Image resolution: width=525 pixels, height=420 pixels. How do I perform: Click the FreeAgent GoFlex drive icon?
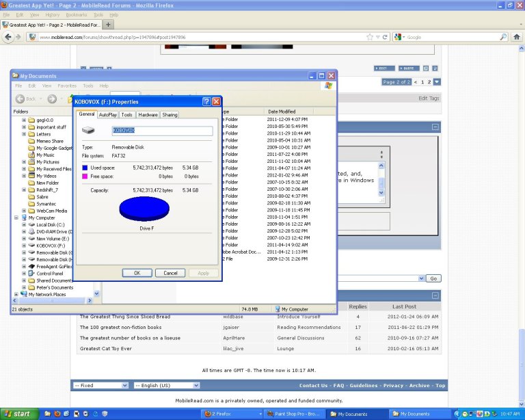31,266
